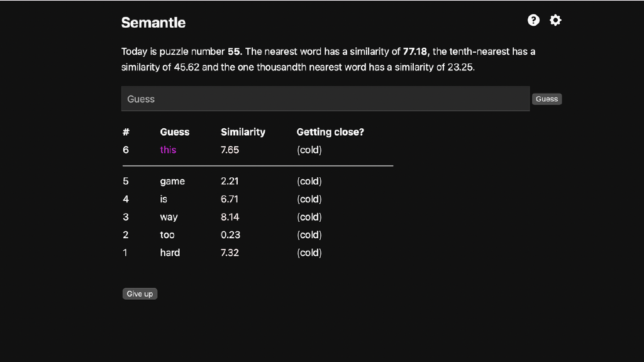Click the 'Similarity' column header
The image size is (644, 362).
coord(243,132)
